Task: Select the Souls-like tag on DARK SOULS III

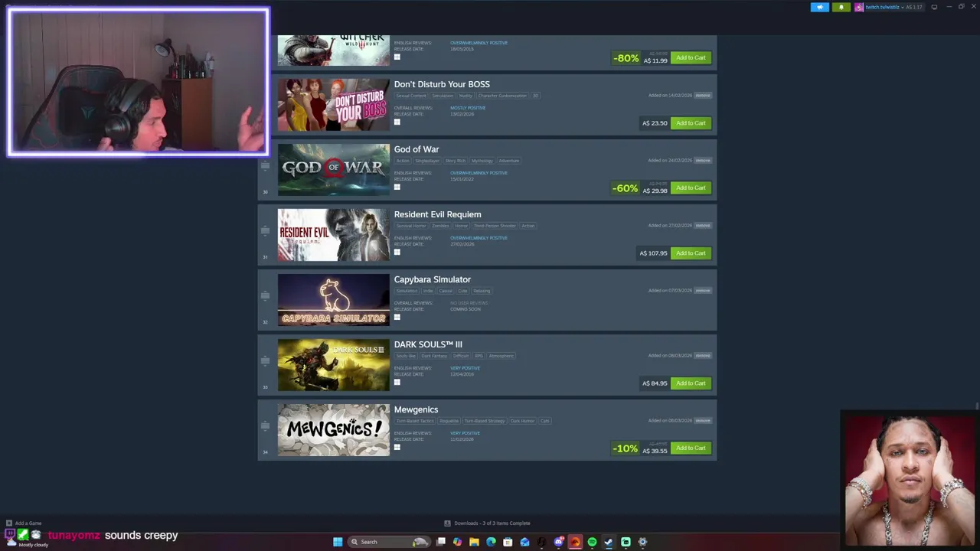Action: coord(406,356)
